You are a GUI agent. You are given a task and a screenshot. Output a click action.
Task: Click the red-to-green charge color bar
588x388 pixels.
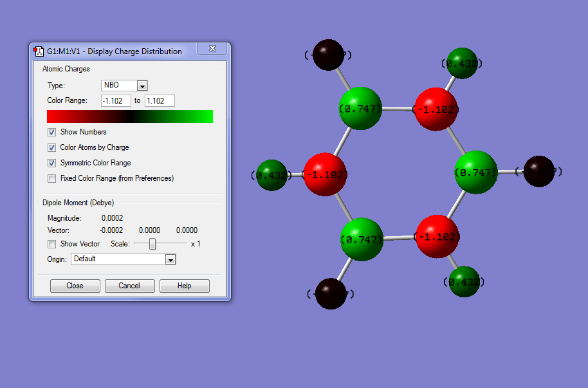(130, 116)
